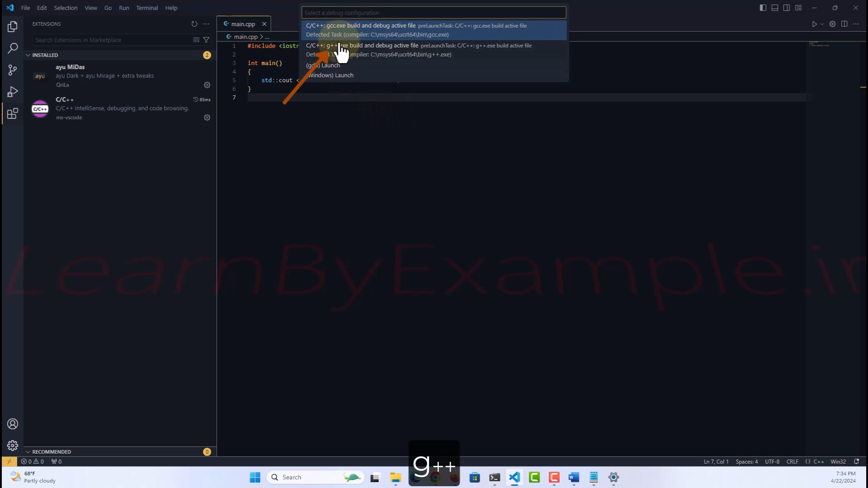Click the notification bell in the status bar
This screenshot has height=488, width=868.
858,461
